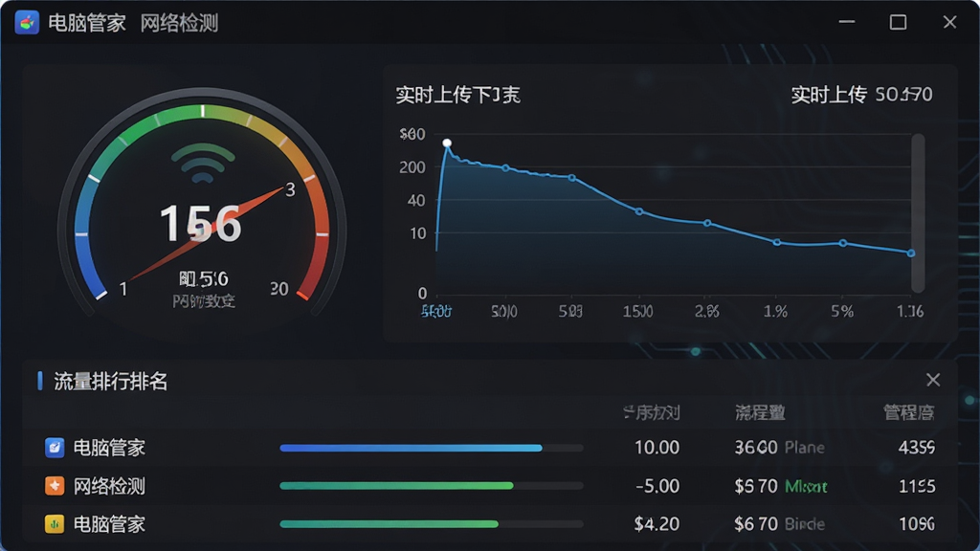Click the WiFi signal icon in the gauge
This screenshot has width=980, height=551.
tap(203, 163)
